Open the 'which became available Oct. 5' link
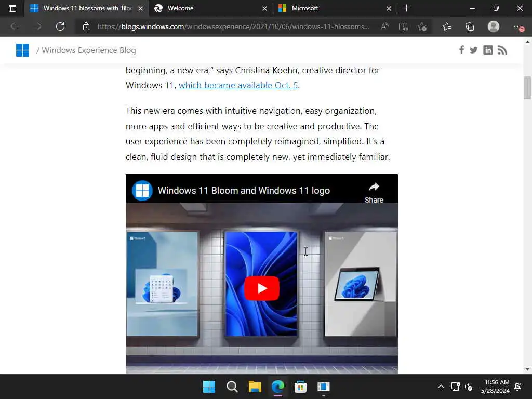 point(238,85)
